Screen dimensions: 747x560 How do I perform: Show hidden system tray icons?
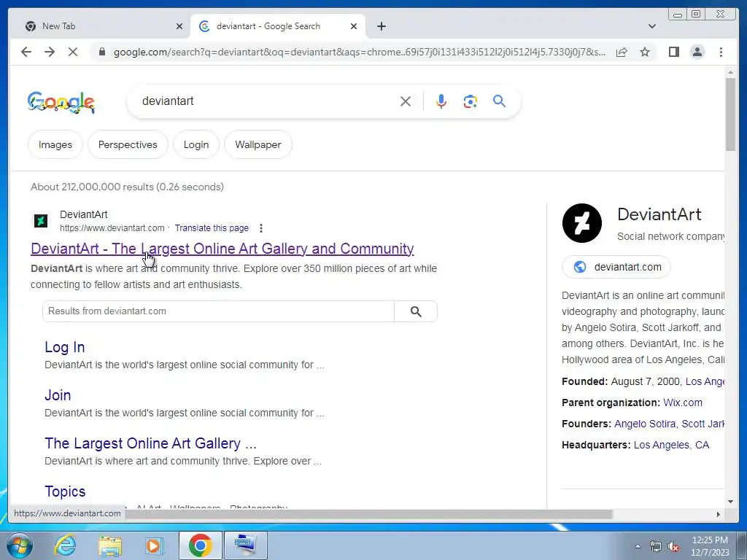[x=638, y=546]
